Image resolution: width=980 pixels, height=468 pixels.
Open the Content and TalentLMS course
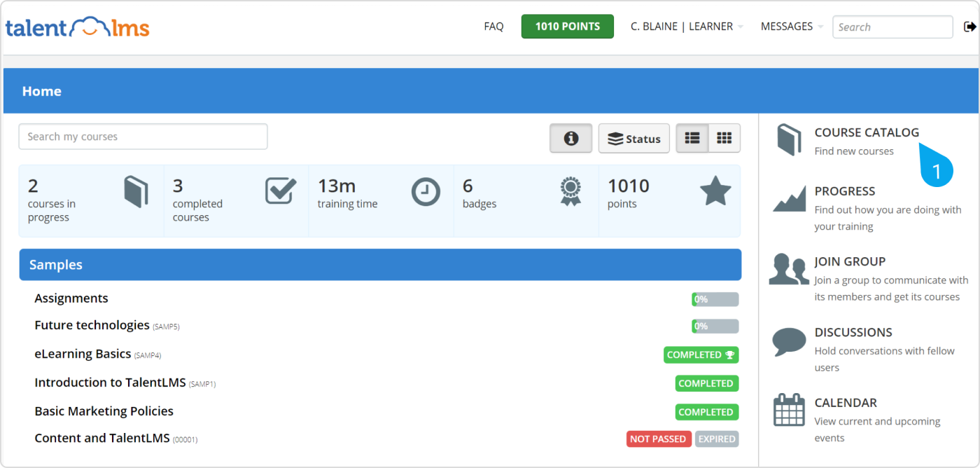102,438
